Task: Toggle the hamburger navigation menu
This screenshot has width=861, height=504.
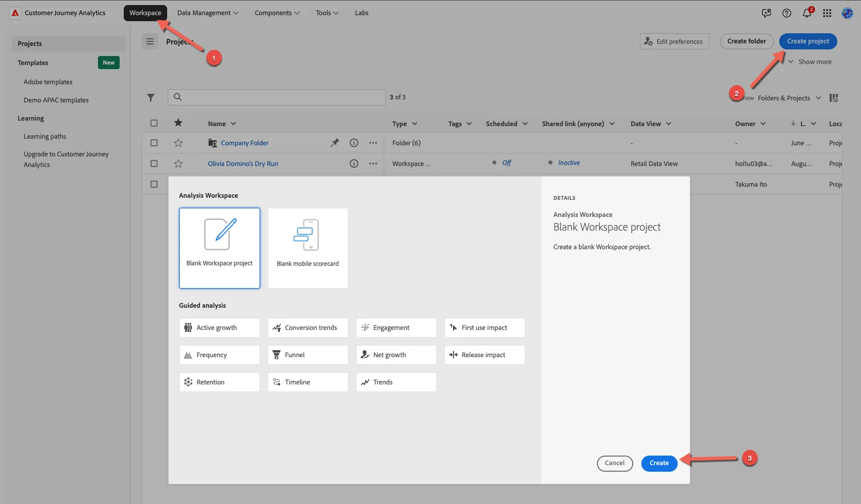Action: click(150, 41)
